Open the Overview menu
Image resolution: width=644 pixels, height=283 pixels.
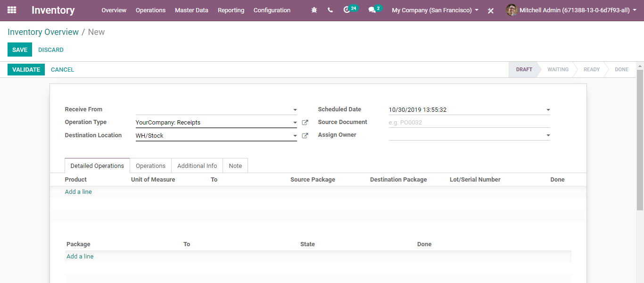coord(114,10)
